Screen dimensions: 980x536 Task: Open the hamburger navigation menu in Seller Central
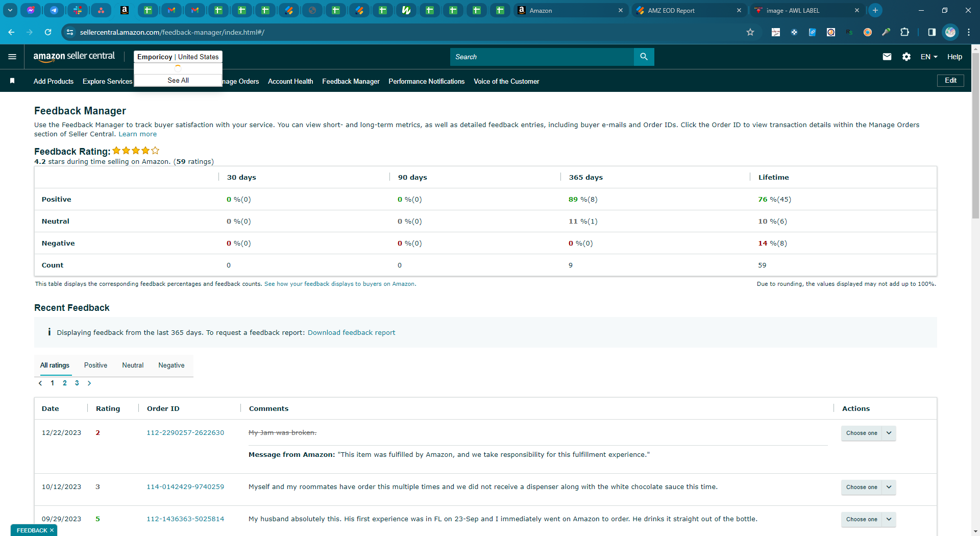(12, 57)
